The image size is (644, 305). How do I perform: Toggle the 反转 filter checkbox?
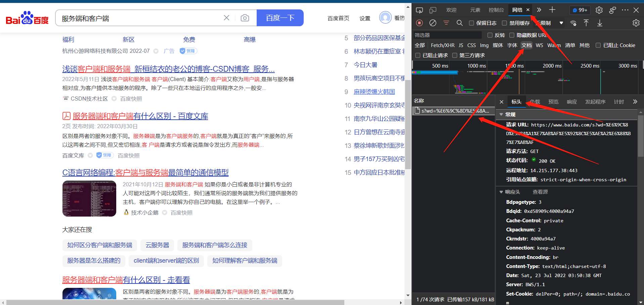(x=490, y=35)
